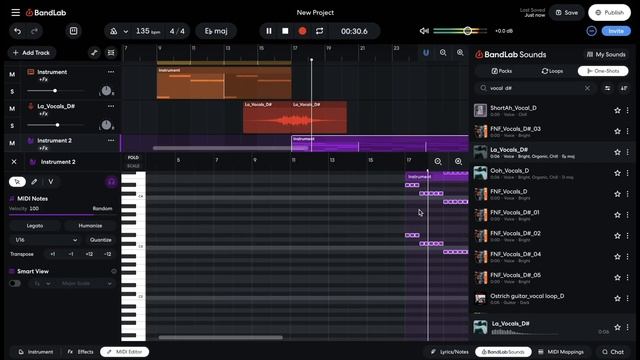Open Instrument 2 track options menu

(111, 140)
